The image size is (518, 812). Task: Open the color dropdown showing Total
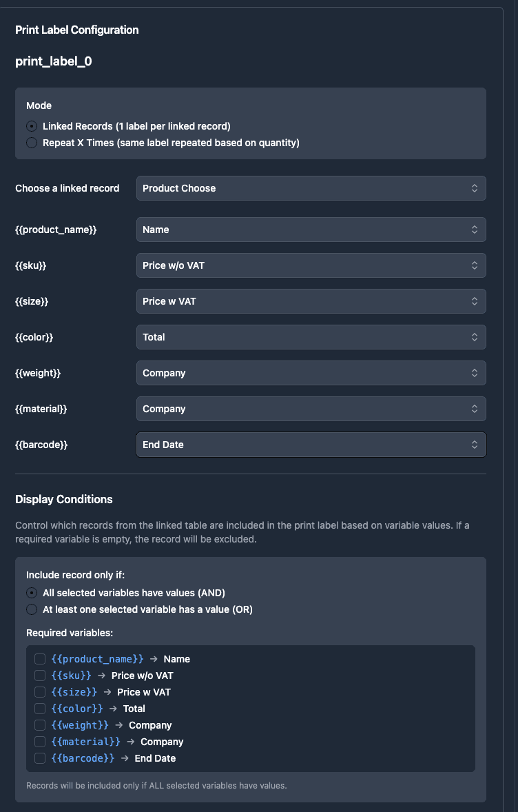pyautogui.click(x=311, y=337)
